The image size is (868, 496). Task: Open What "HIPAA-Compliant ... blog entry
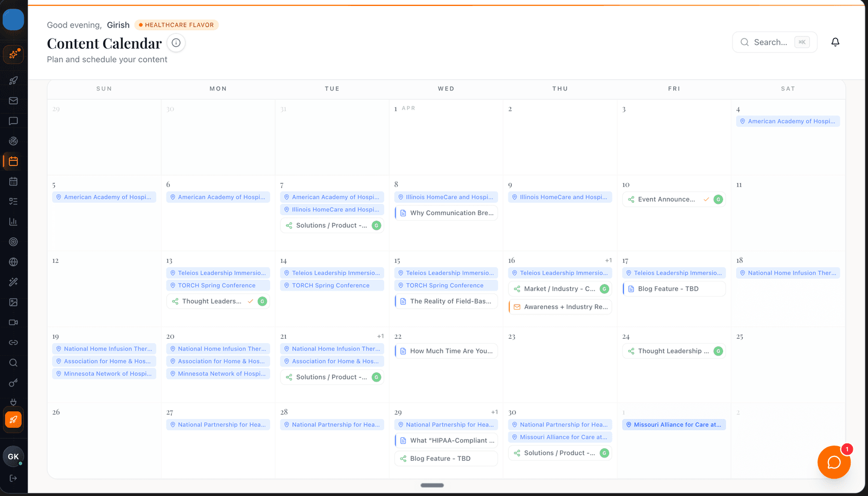point(446,441)
